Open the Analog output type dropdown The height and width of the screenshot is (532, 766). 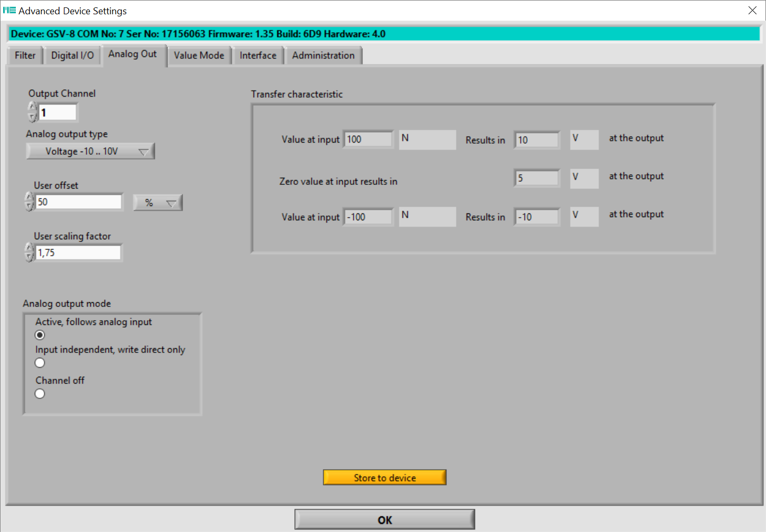tap(90, 152)
